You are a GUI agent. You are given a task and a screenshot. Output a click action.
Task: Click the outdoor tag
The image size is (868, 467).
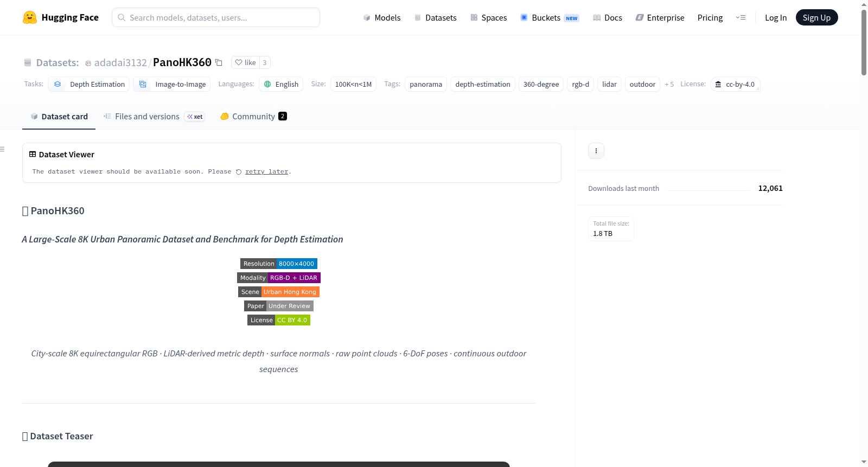pos(642,84)
